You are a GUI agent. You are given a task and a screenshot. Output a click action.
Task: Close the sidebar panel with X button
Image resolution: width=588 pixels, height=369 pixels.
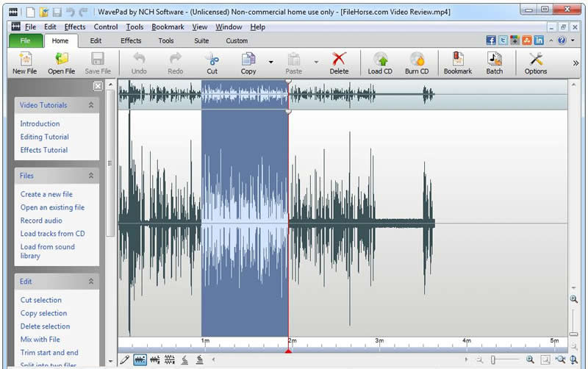coord(98,86)
